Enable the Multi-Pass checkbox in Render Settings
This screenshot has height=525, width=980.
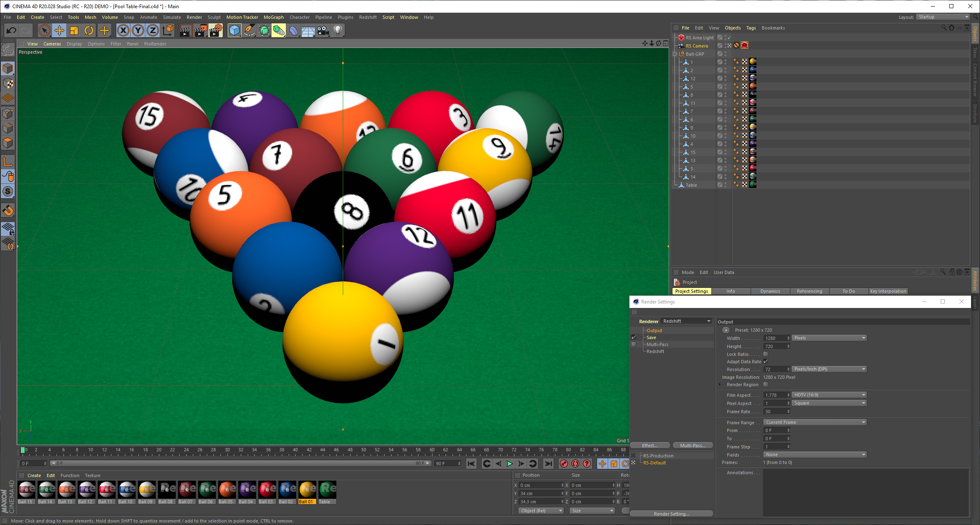[634, 344]
